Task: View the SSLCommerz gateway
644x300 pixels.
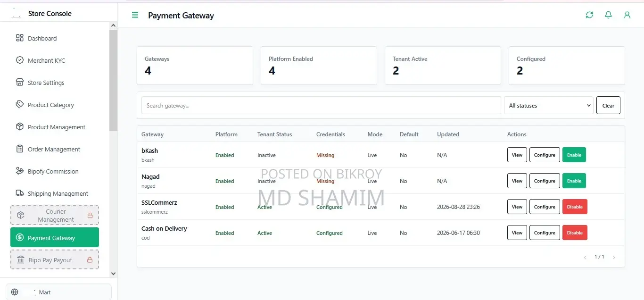Action: 517,207
